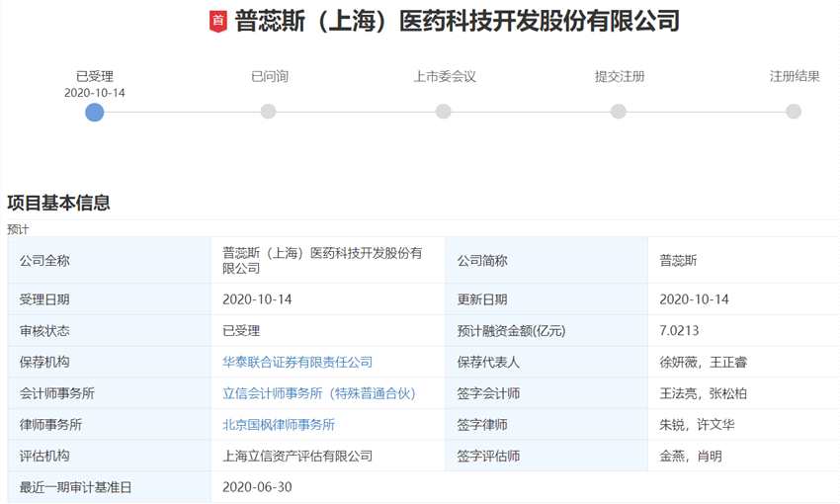
Task: Click the 更新日期 value 2020-10-14
Action: (695, 299)
